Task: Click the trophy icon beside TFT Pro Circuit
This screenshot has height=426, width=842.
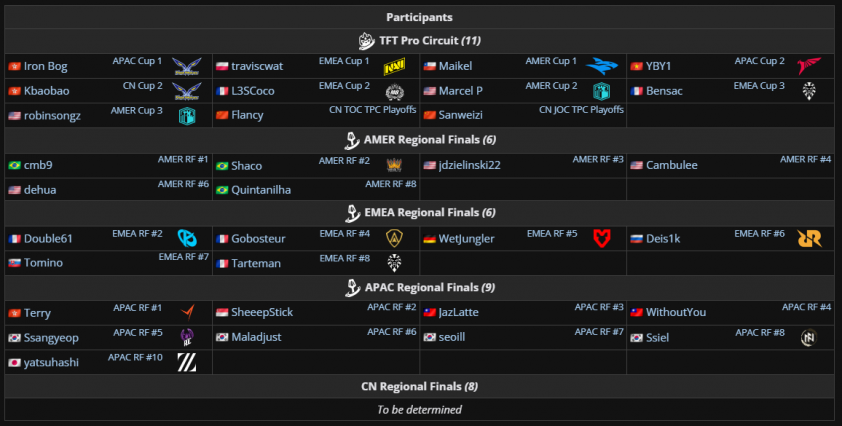Action: (366, 41)
